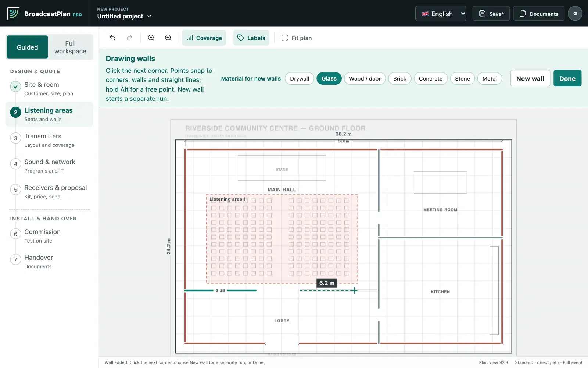Open step 4 Sound & network

pyautogui.click(x=49, y=166)
